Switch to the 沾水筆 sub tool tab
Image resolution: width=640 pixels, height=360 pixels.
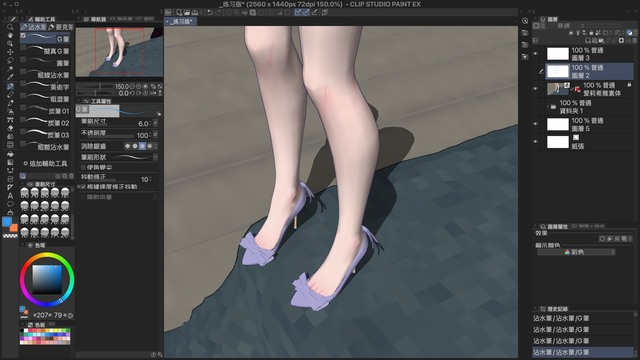[33, 27]
